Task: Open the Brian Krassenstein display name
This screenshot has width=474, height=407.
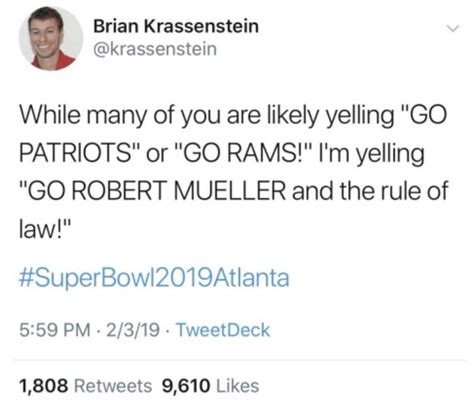Action: coord(176,26)
